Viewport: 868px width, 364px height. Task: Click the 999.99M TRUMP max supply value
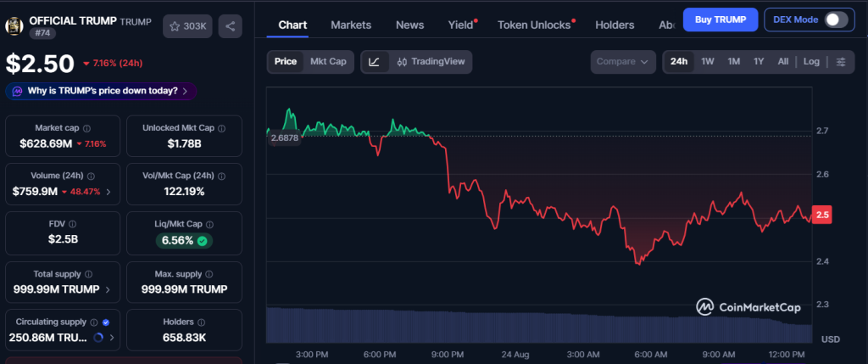click(184, 289)
